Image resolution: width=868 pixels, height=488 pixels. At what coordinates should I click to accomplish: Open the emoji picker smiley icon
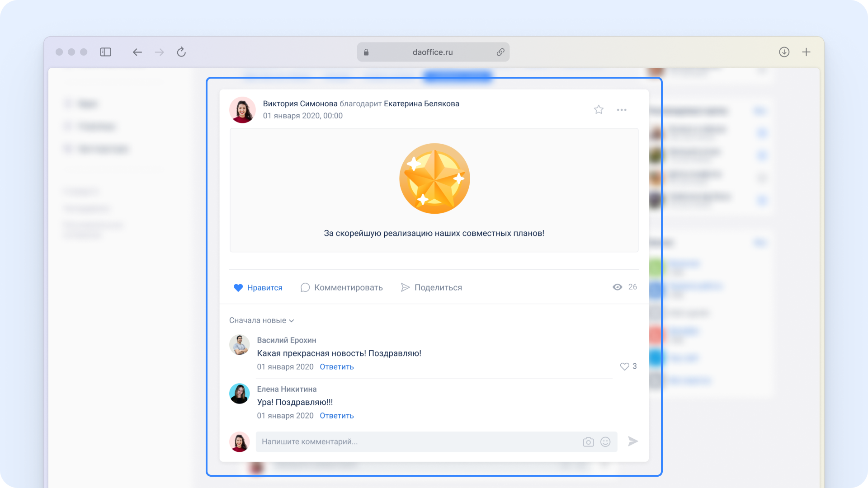tap(605, 442)
